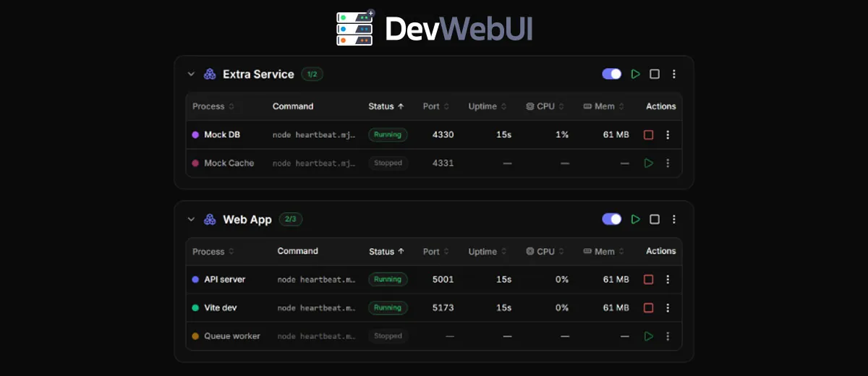The height and width of the screenshot is (376, 868).
Task: Click the Web App 2/3 count badge
Action: point(290,219)
